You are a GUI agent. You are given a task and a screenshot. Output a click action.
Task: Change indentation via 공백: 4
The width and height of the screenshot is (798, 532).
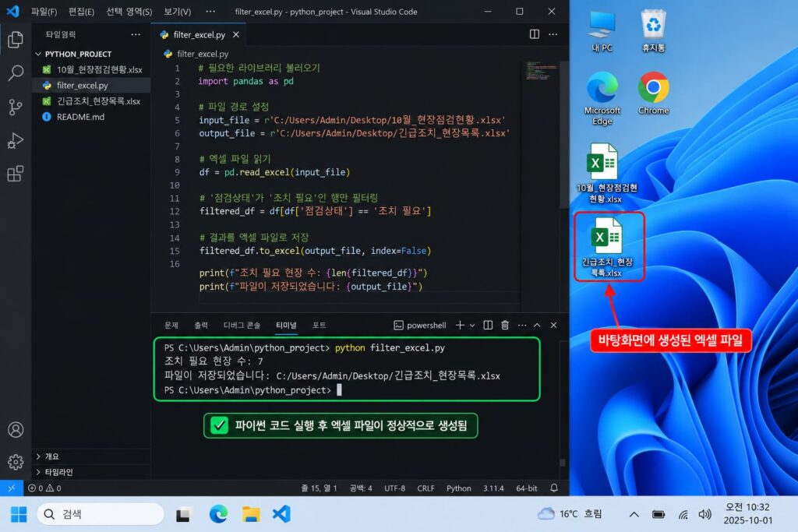(361, 488)
